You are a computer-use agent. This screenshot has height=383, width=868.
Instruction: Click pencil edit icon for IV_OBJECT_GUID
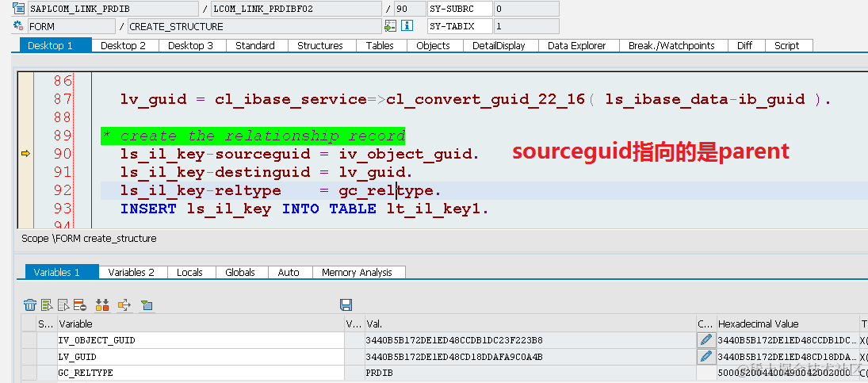click(705, 340)
